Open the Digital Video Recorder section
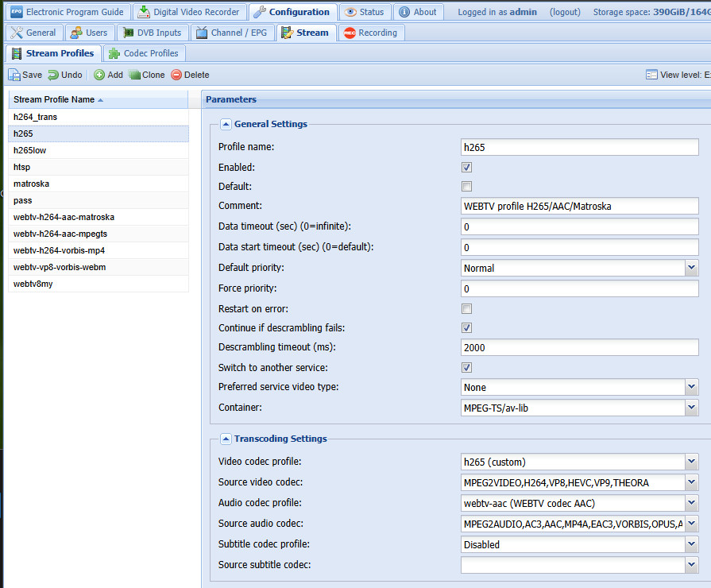 tap(189, 12)
